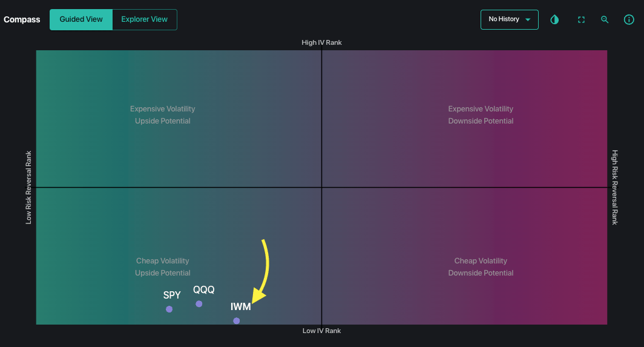Open the magnifying glass search icon
This screenshot has height=347, width=644.
605,19
